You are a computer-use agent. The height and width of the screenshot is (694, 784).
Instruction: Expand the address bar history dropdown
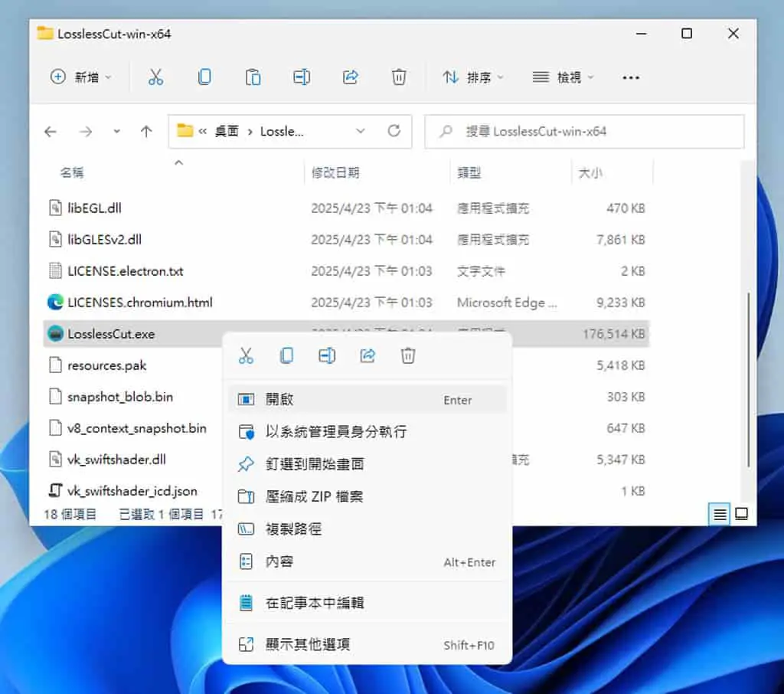tap(360, 131)
